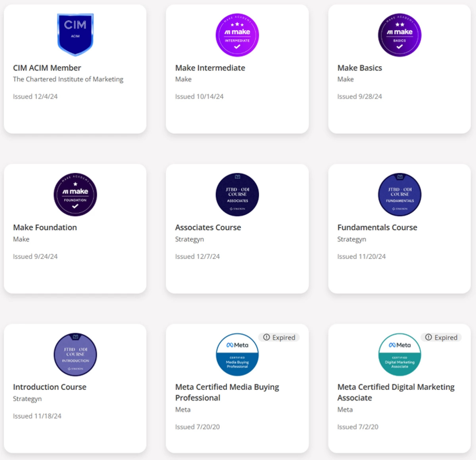The width and height of the screenshot is (476, 460).
Task: Click the JTBD ODI Introduction badge icon
Action: click(x=75, y=354)
